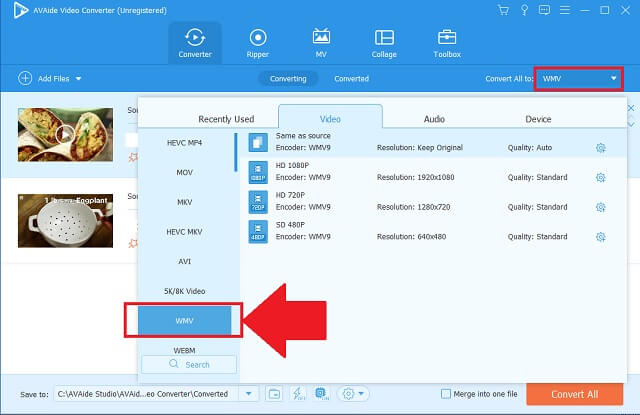Open settings gear for HD 1080P
640x415 pixels.
[x=600, y=178]
